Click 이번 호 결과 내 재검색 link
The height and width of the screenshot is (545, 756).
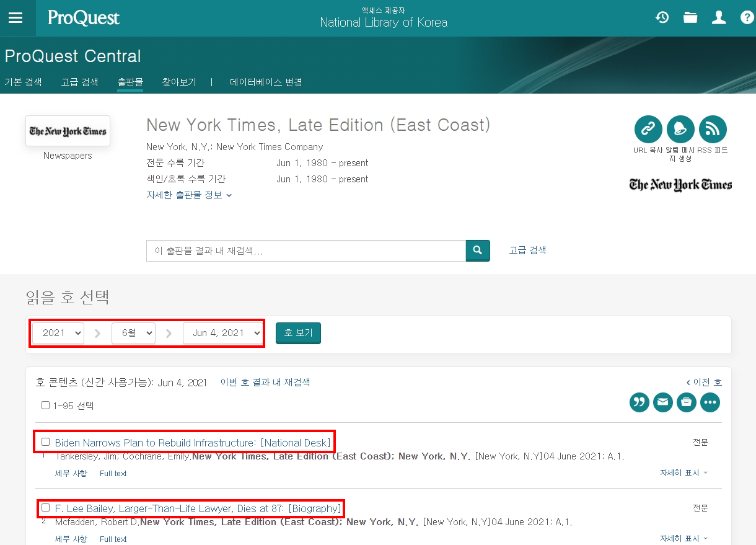(x=265, y=383)
